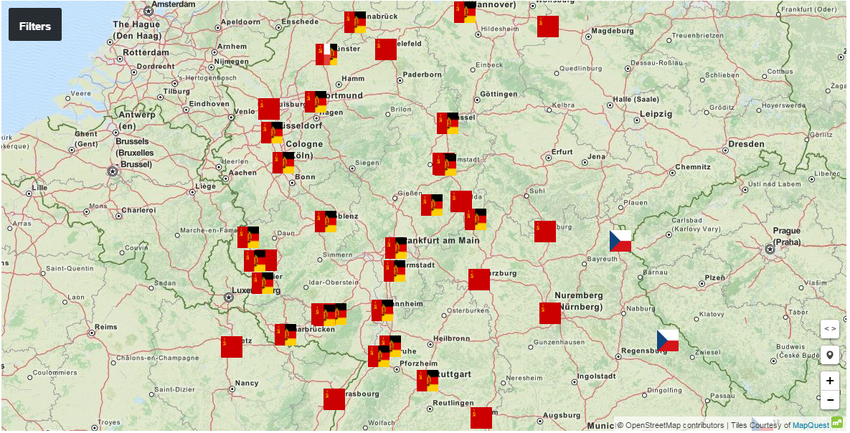Image resolution: width=850 pixels, height=433 pixels.
Task: Click the Nancy city label
Action: coord(247,383)
